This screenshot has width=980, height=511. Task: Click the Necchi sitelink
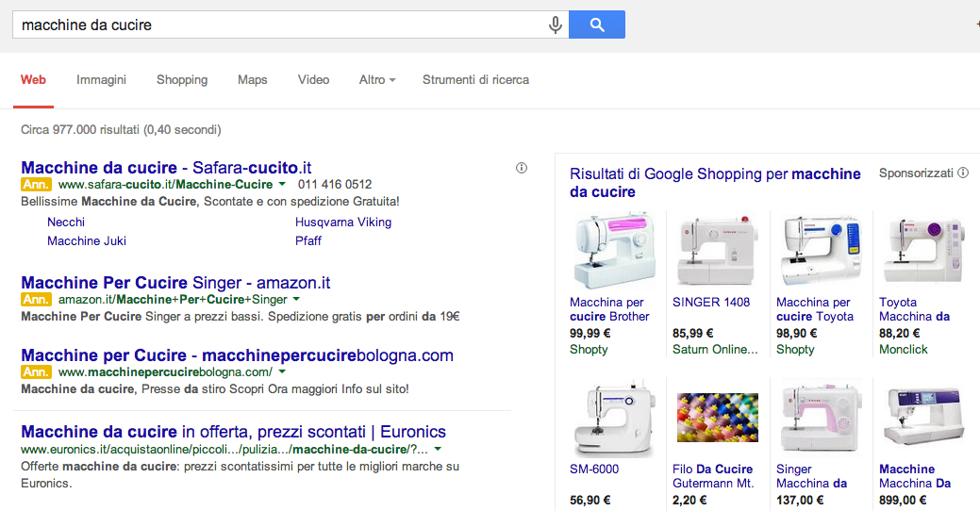[66, 222]
